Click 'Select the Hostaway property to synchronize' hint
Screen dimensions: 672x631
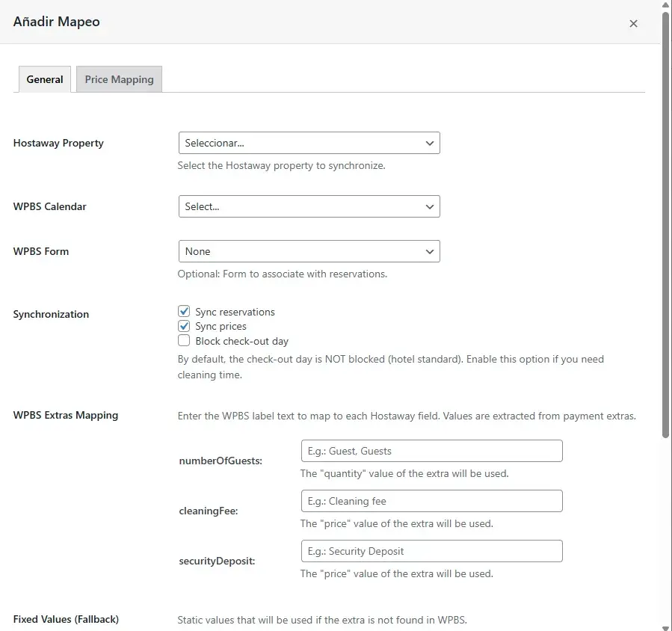[282, 166]
